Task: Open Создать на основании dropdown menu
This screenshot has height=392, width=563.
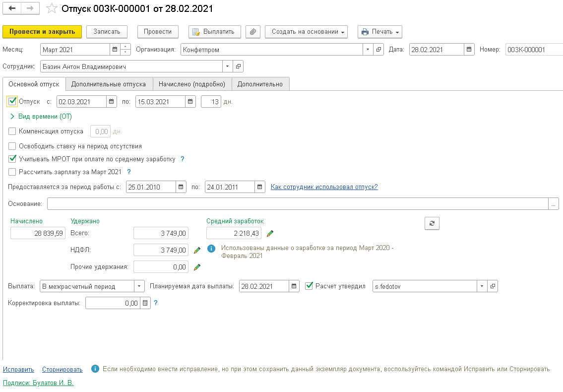Action: coord(307,32)
